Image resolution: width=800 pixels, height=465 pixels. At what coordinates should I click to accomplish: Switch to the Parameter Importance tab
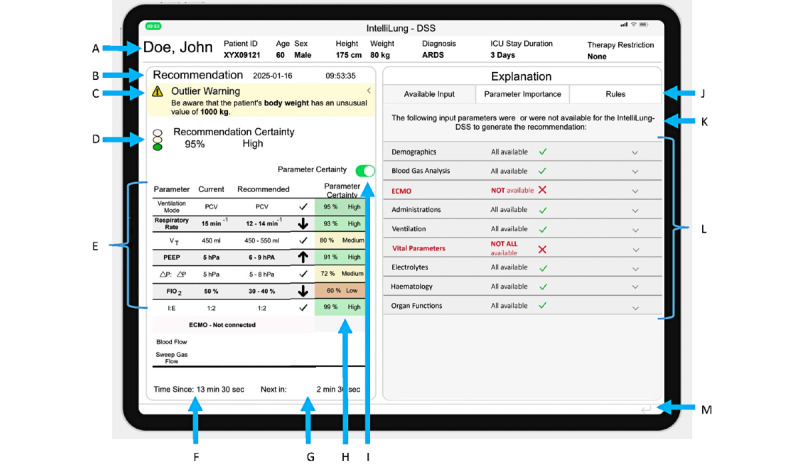(x=522, y=94)
